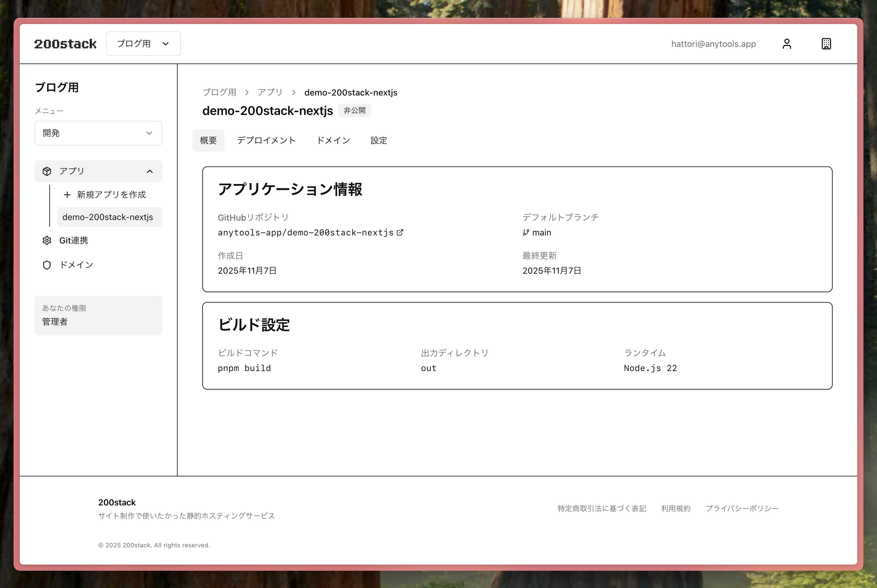Viewport: 877px width, 588px height.
Task: Open the ブログ用 project dropdown in header
Action: (143, 44)
